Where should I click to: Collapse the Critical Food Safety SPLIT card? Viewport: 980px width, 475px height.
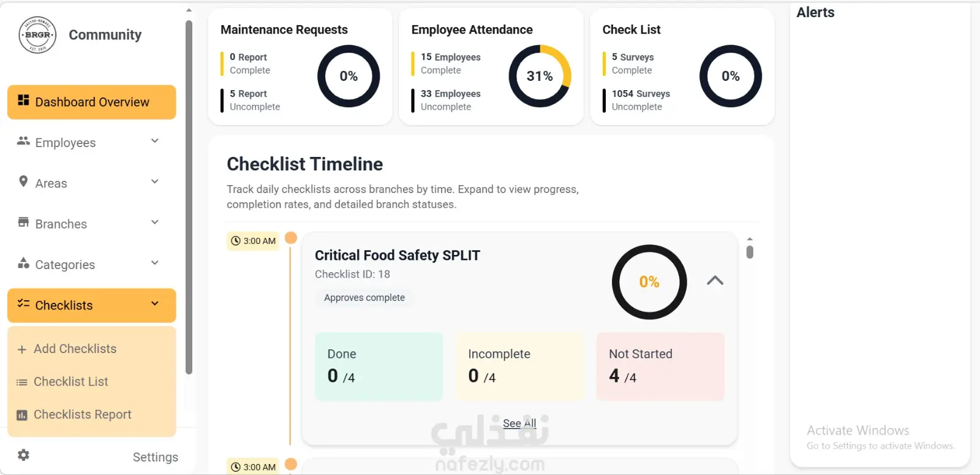(715, 281)
